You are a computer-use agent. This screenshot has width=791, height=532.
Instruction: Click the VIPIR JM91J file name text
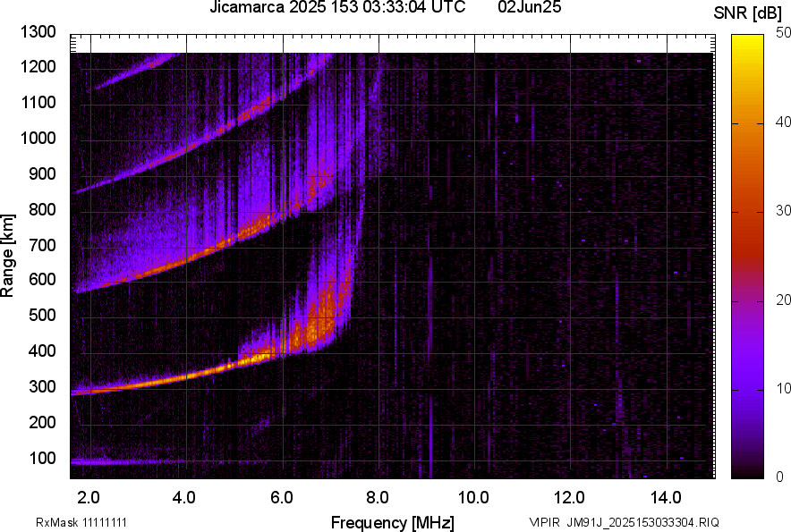(x=625, y=522)
